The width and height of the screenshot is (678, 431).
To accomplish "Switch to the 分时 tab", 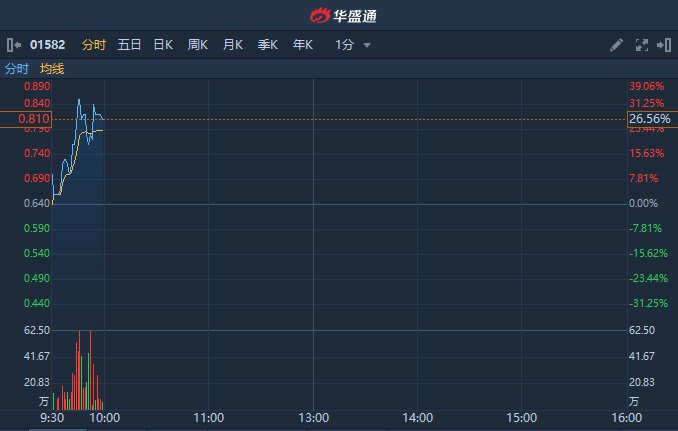I will point(94,45).
